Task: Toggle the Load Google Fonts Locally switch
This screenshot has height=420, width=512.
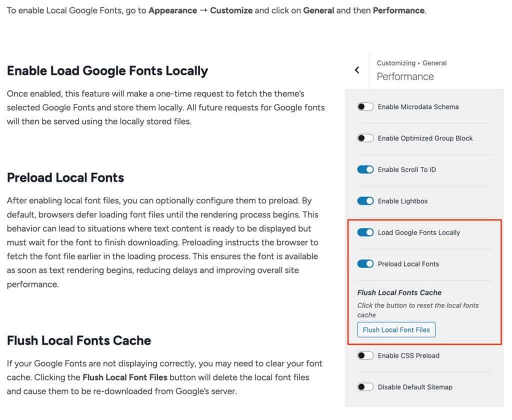Action: [x=365, y=233]
